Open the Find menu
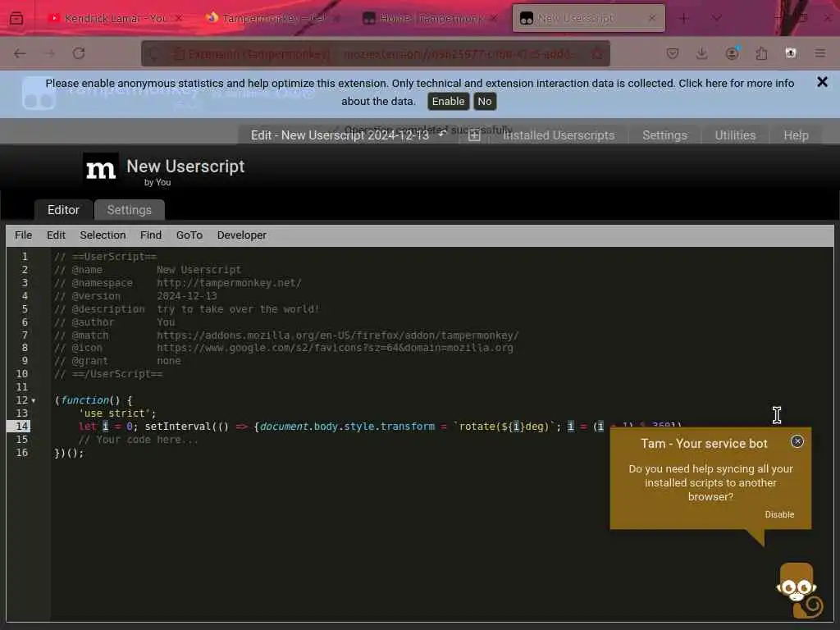 [x=151, y=235]
